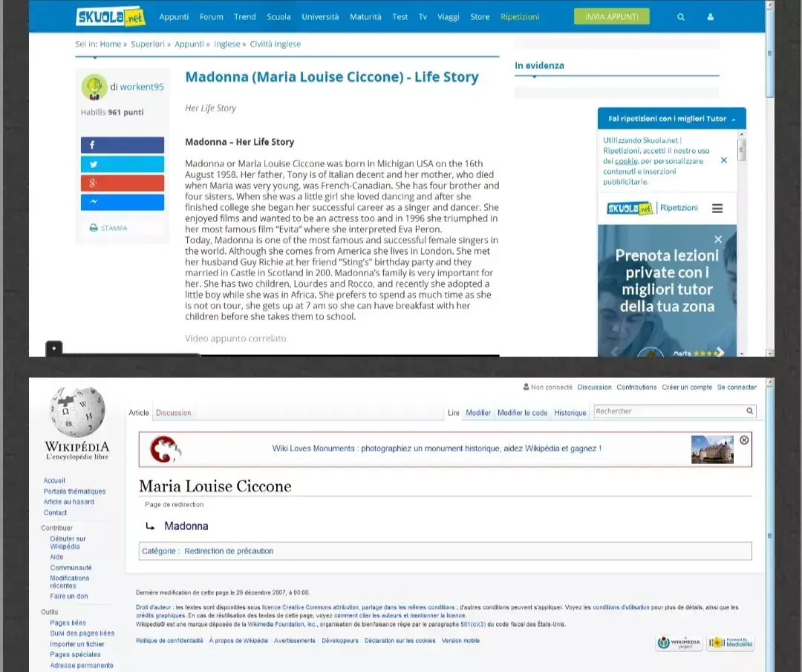Open the cookie link in notice
Screen dimensions: 802x672
click(x=626, y=161)
